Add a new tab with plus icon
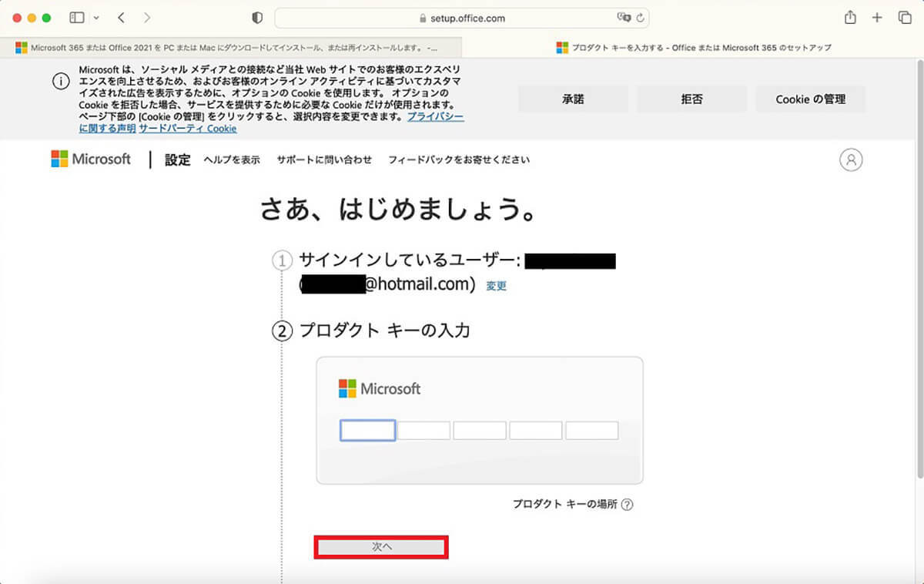Viewport: 924px width, 584px height. tap(877, 18)
